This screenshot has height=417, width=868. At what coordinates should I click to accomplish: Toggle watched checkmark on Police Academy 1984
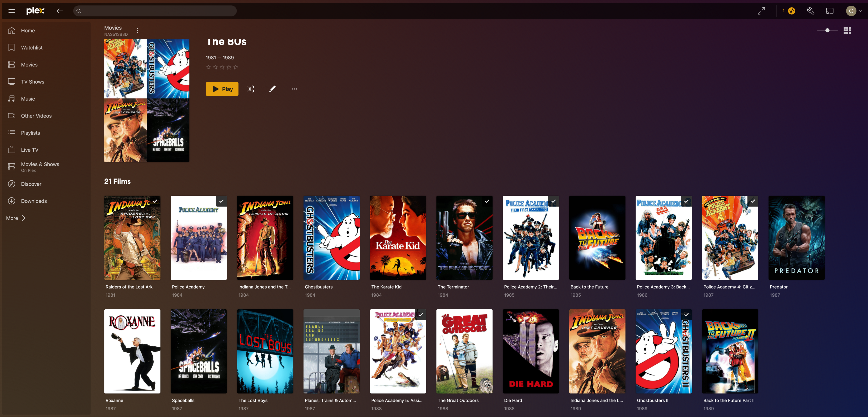coord(221,201)
